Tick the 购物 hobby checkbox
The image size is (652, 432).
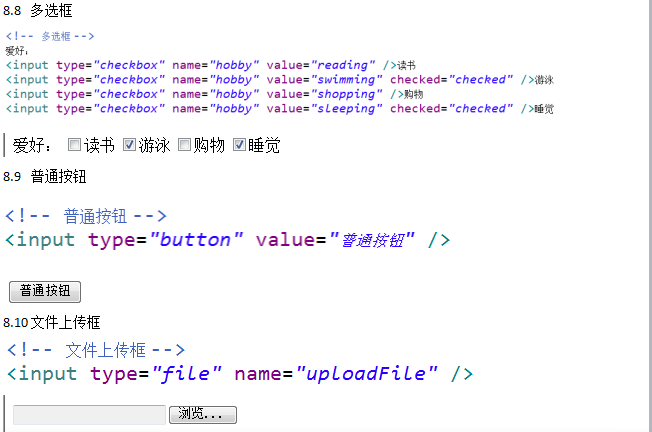pyautogui.click(x=184, y=145)
